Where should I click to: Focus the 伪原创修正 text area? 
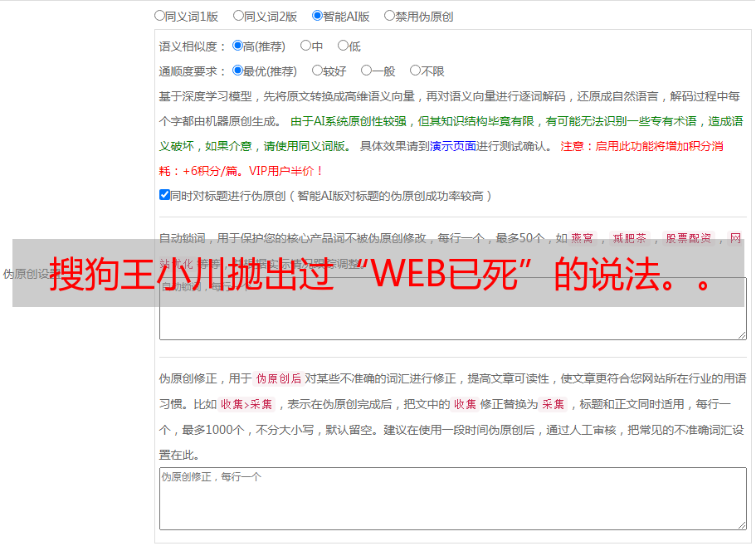453,499
